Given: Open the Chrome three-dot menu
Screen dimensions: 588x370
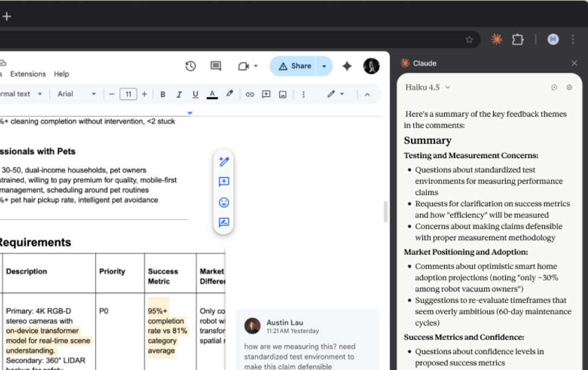Looking at the screenshot, I should click(573, 39).
